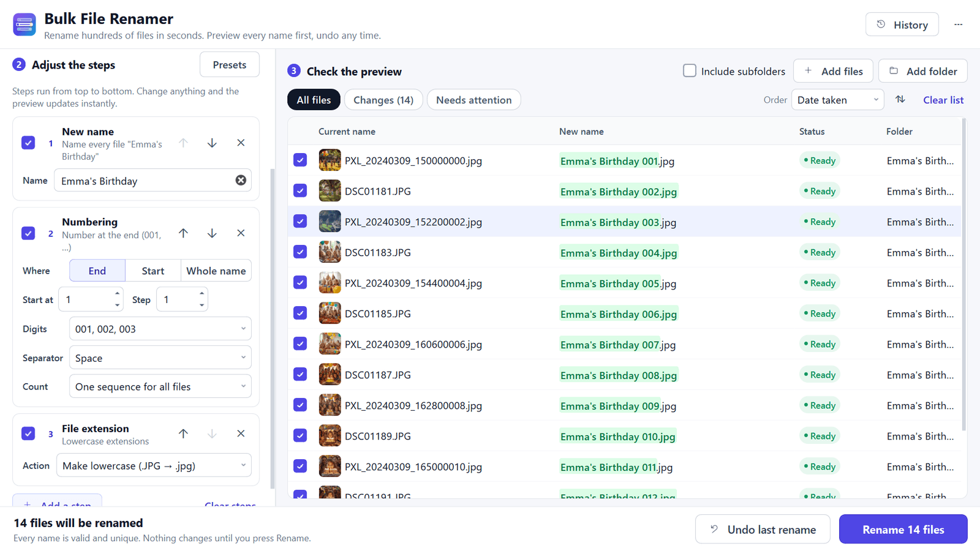This screenshot has height=551, width=980.
Task: Switch to the Needs attention tab
Action: (473, 100)
